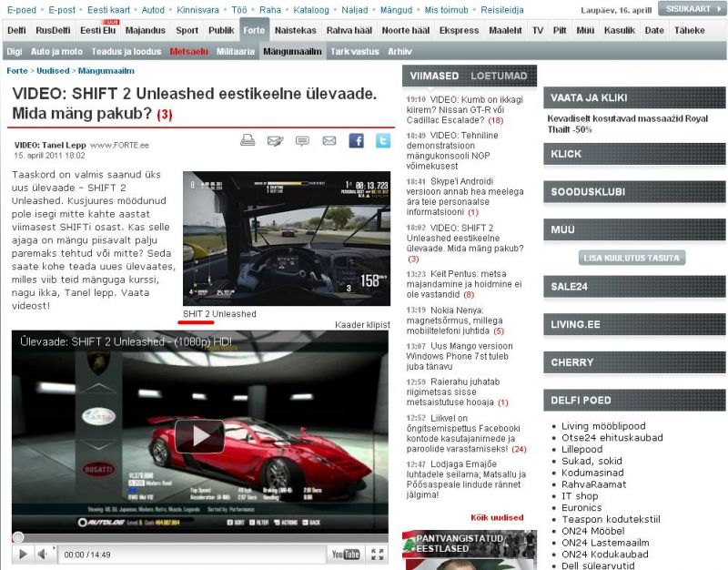This screenshot has width=728, height=570.
Task: Open the Metsaelu subsection
Action: pos(188,52)
